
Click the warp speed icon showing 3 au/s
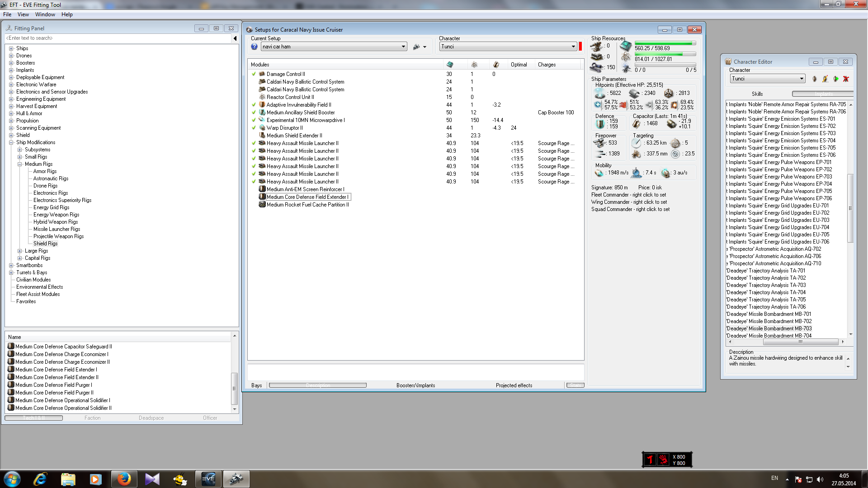point(665,173)
